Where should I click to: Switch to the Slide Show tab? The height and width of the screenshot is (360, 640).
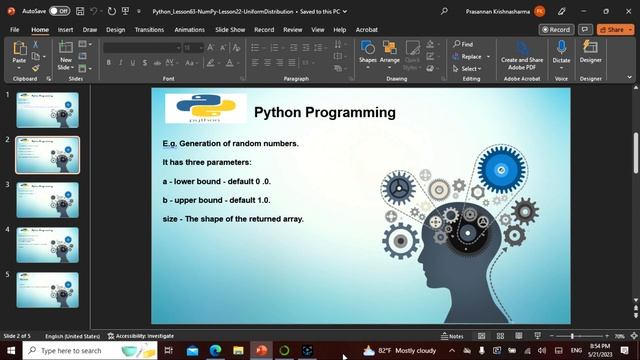(x=230, y=29)
